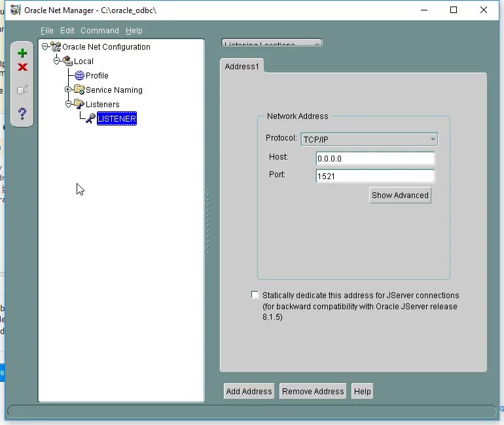The width and height of the screenshot is (504, 425).
Task: Click the Help button at bottom
Action: (x=362, y=391)
